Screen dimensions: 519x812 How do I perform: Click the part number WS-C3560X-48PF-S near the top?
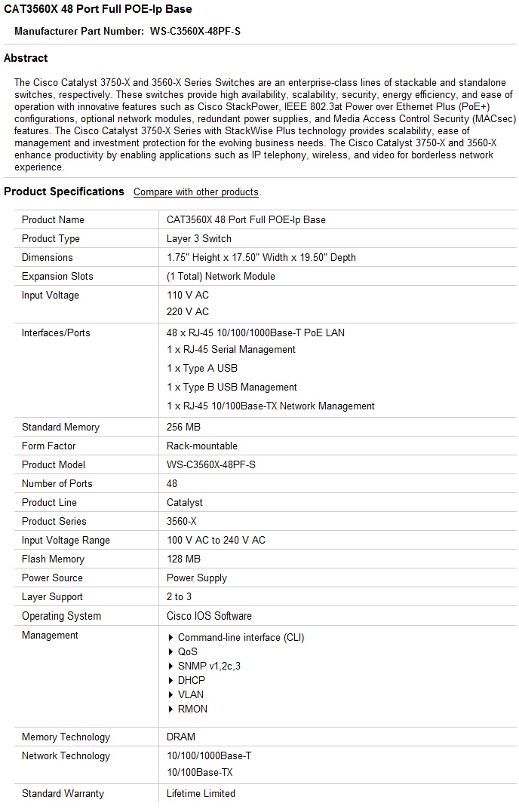click(x=195, y=31)
